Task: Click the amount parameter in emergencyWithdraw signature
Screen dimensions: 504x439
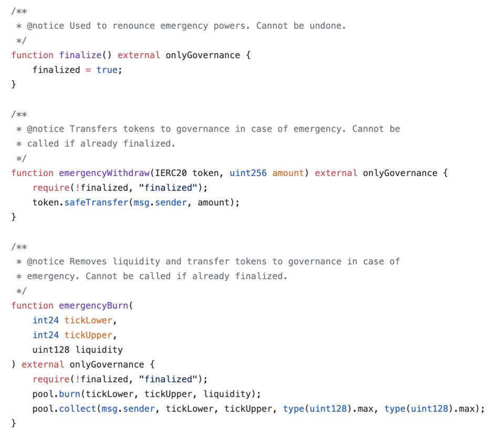Action: [x=288, y=173]
